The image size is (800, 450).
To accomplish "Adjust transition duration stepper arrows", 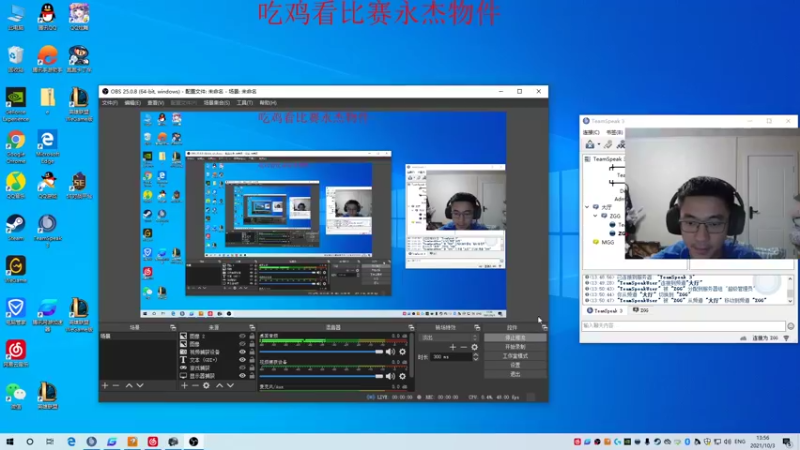I will point(476,357).
